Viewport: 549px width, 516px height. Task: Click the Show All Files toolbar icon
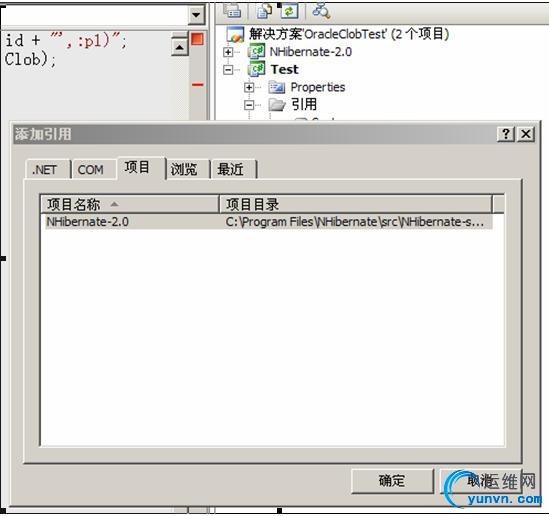pos(264,11)
